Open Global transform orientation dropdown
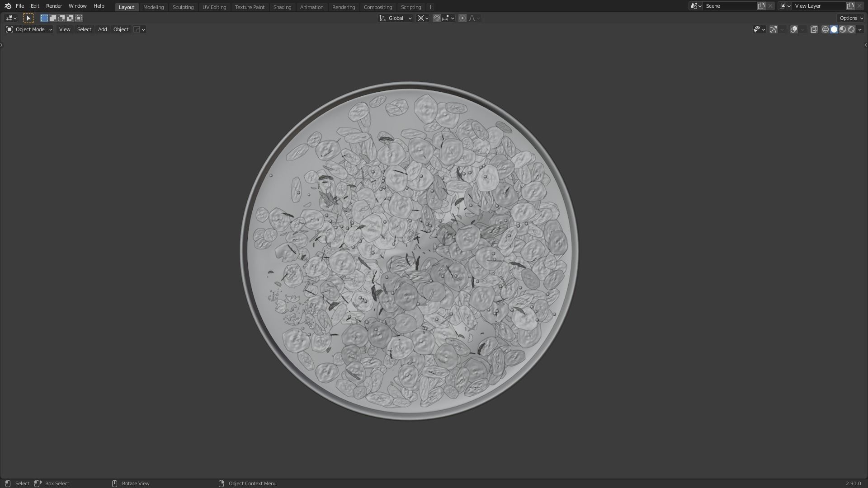This screenshot has width=868, height=488. (396, 18)
